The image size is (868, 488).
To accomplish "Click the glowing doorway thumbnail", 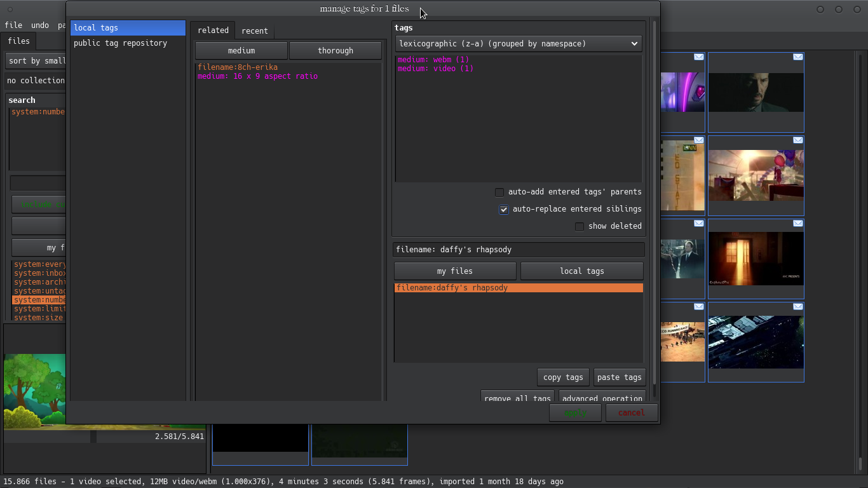I will point(756,259).
